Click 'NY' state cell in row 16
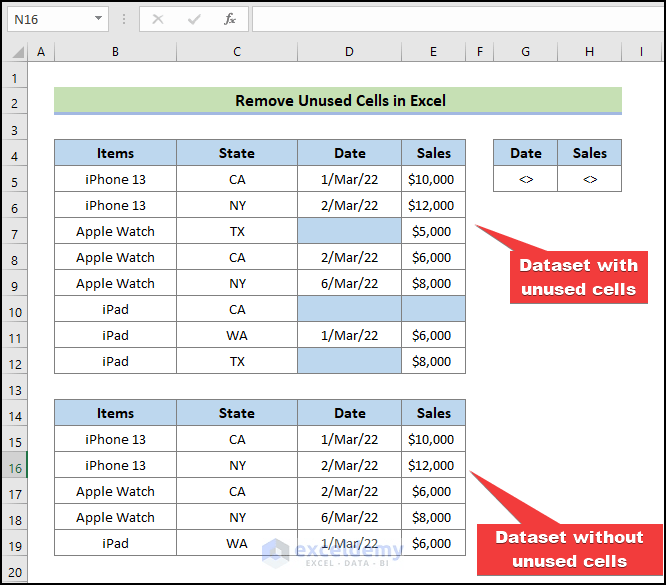 pos(237,465)
